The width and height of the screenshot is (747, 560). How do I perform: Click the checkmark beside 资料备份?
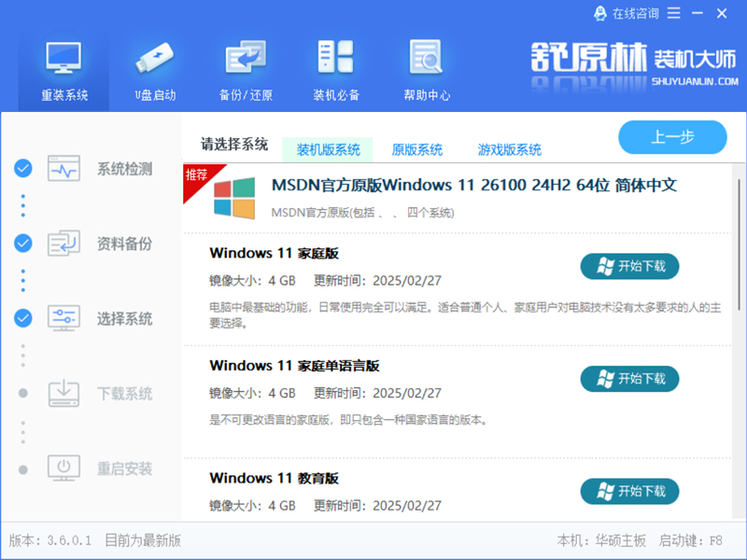pyautogui.click(x=22, y=244)
